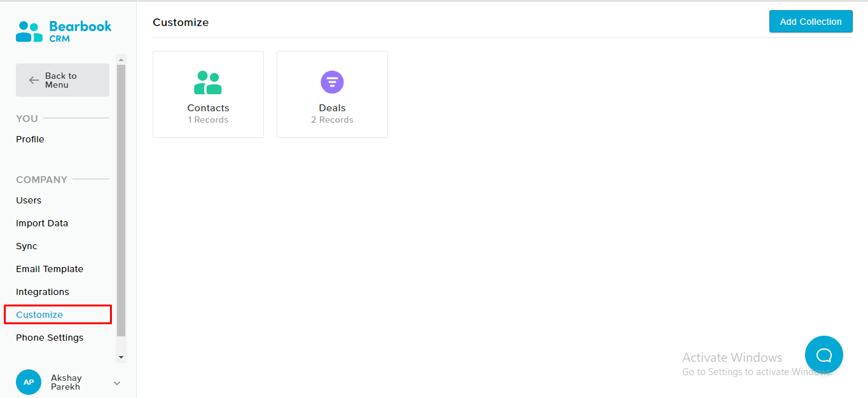Open the Profile settings
This screenshot has height=398, width=868.
click(x=30, y=139)
